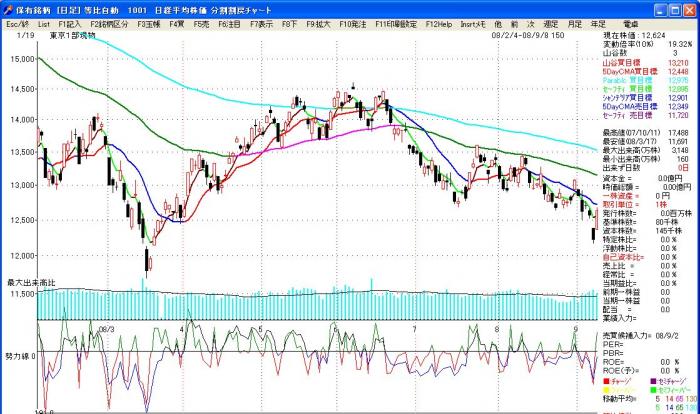
Task: Open the 電卓 calculator
Action: tap(631, 25)
